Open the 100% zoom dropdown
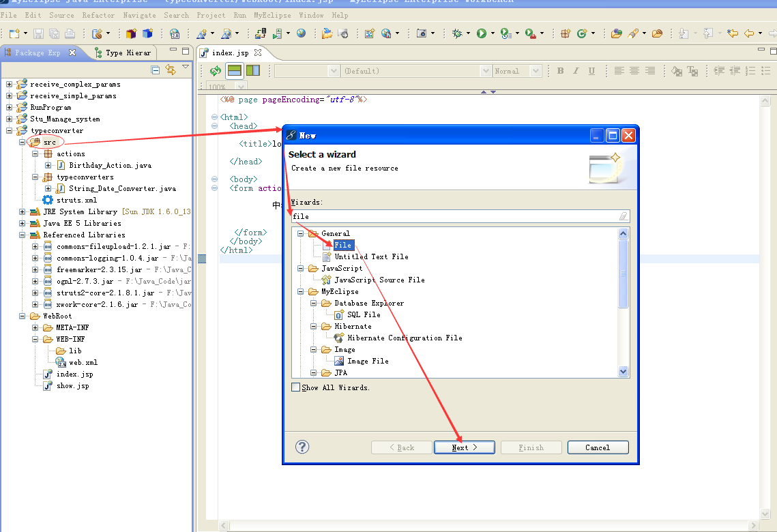 pyautogui.click(x=241, y=87)
